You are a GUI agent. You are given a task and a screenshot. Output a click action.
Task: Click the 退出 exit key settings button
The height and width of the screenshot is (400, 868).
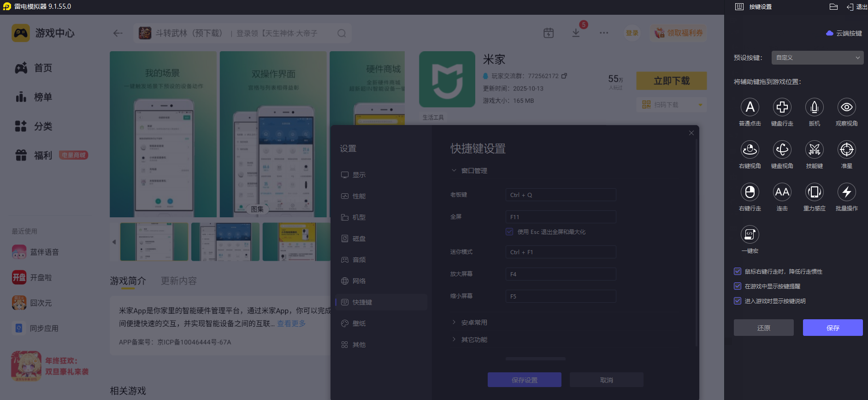pos(857,7)
